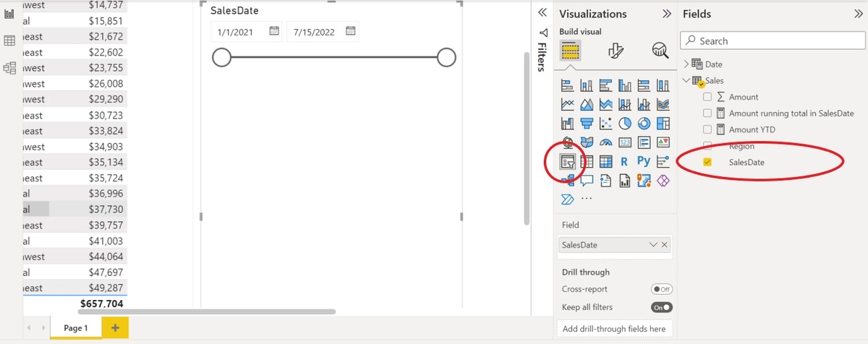
Task: Toggle Cross-report drill through on
Action: 661,289
